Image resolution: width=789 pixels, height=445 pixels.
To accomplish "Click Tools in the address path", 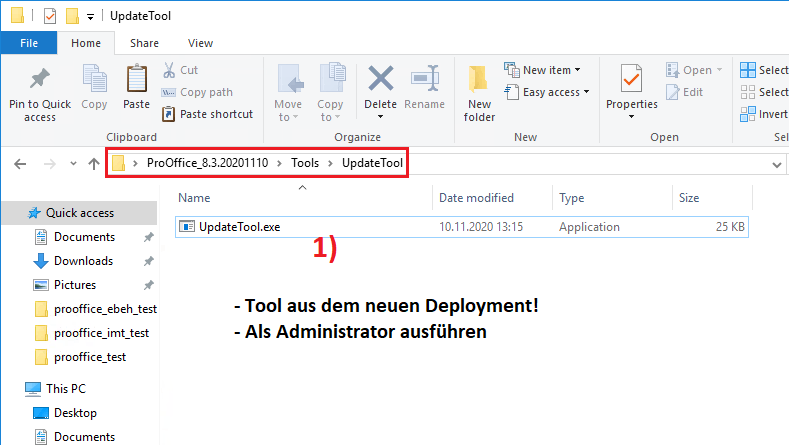I will point(305,163).
